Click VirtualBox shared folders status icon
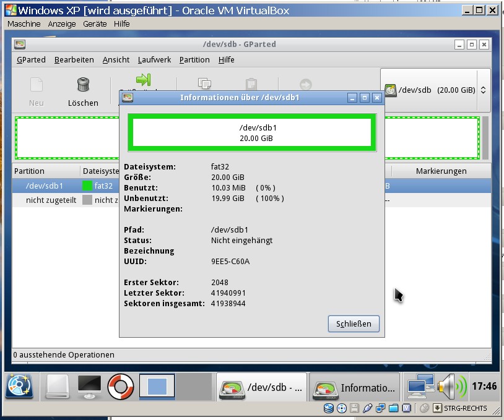Screen dimensions: 504x420 (393, 408)
